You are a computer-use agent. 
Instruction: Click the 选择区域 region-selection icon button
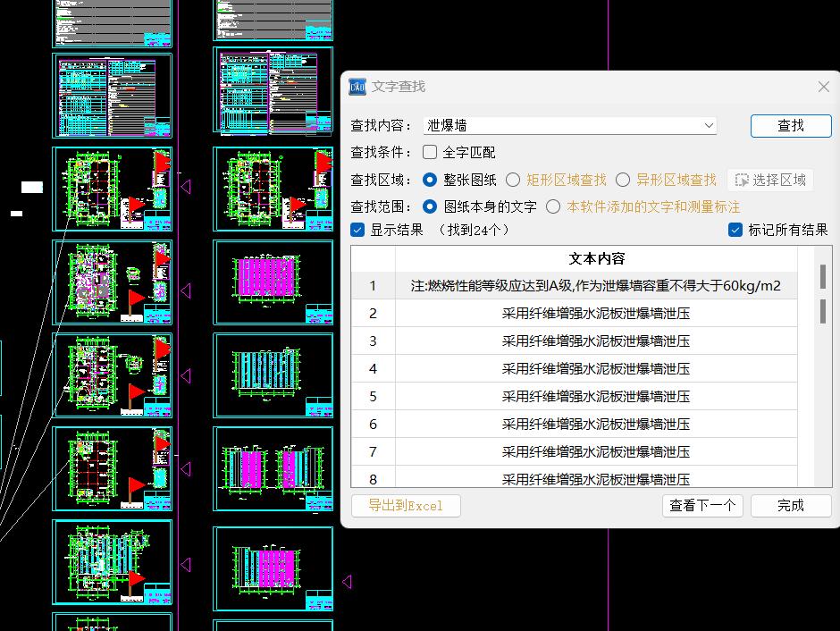[769, 179]
